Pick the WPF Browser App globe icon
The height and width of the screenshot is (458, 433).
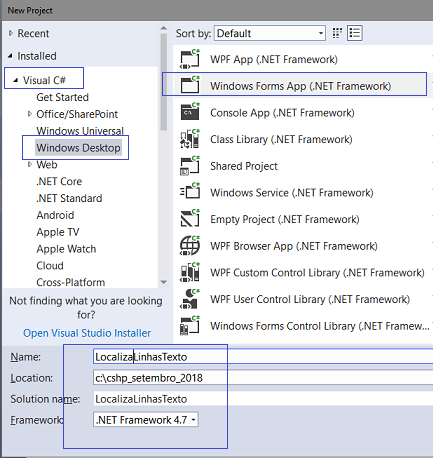(190, 245)
